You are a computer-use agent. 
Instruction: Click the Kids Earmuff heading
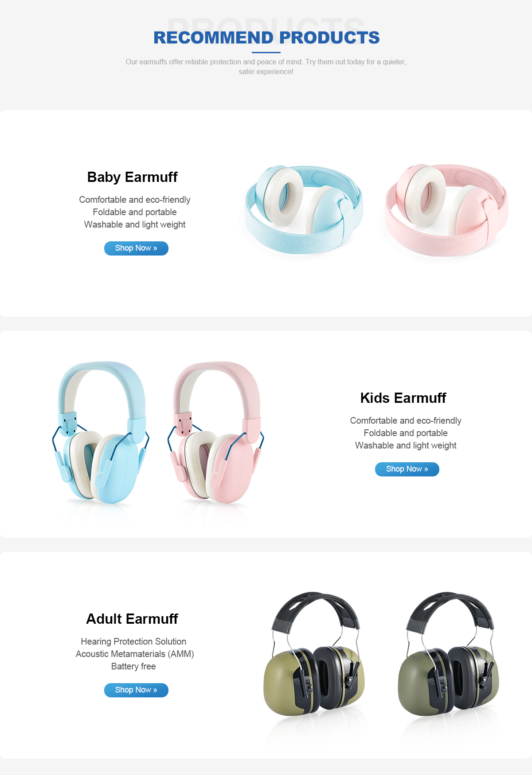click(403, 398)
